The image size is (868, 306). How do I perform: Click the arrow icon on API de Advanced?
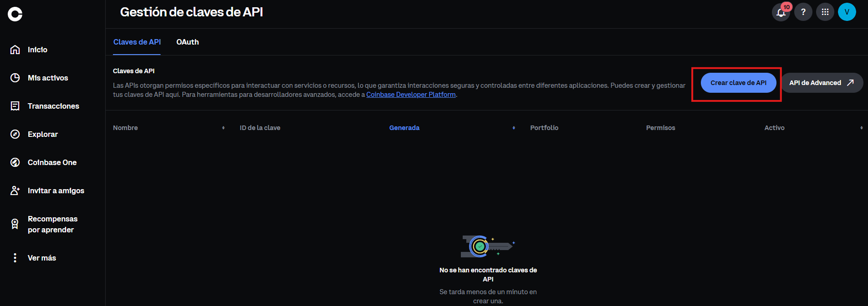[850, 83]
